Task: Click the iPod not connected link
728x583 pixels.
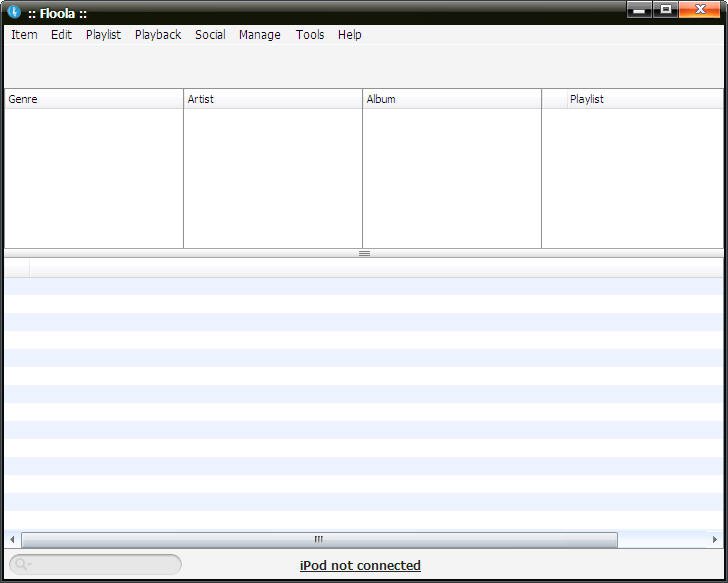Action: 360,565
